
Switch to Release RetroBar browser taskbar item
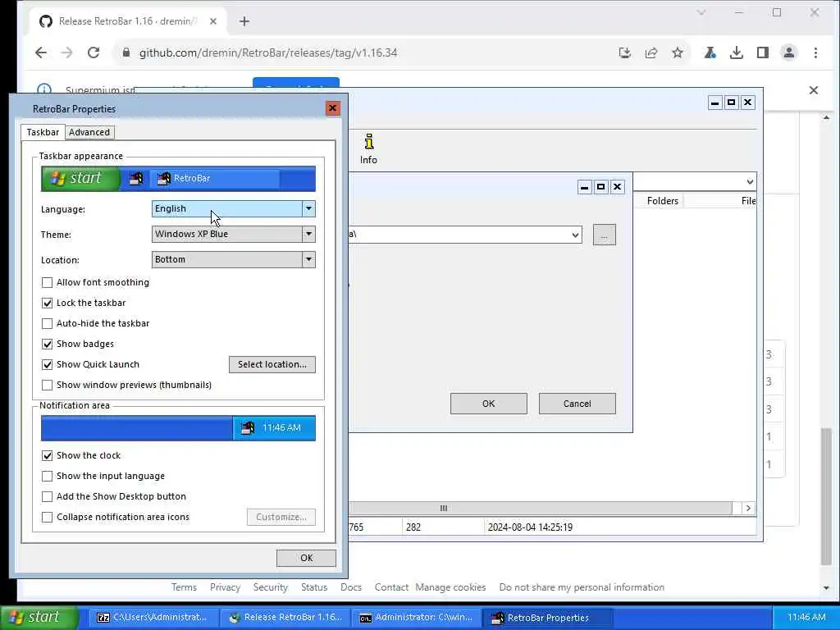point(285,617)
